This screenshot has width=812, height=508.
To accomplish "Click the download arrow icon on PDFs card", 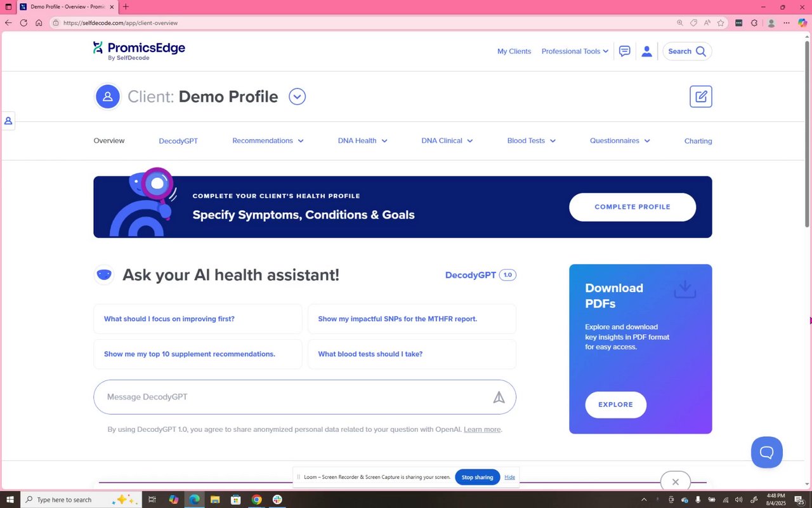I will (x=684, y=290).
